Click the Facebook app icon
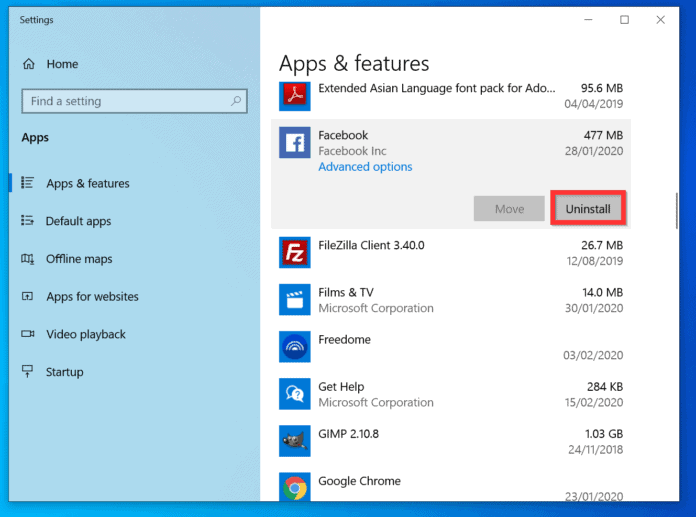696x517 pixels. [295, 142]
